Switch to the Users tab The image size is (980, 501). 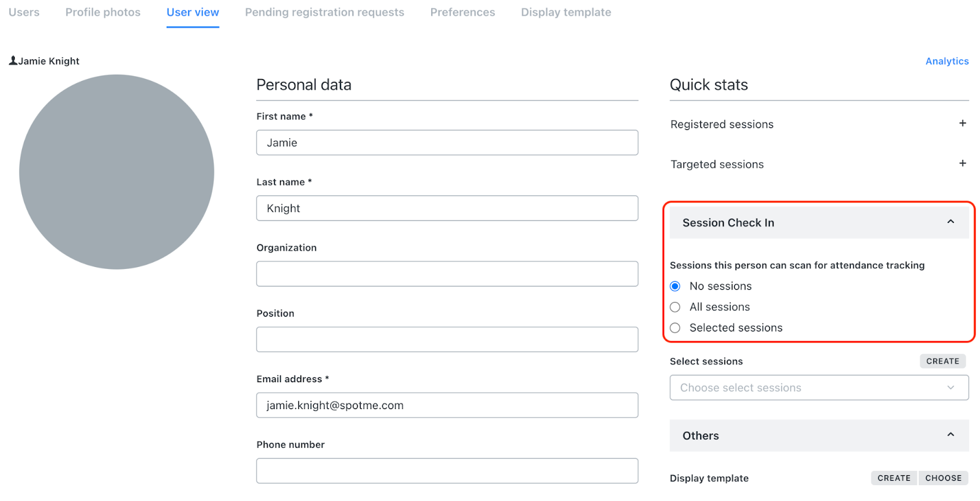[x=23, y=12]
